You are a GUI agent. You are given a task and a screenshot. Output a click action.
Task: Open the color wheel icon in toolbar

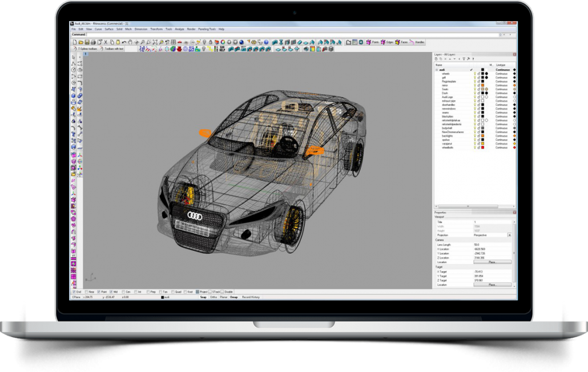223,42
